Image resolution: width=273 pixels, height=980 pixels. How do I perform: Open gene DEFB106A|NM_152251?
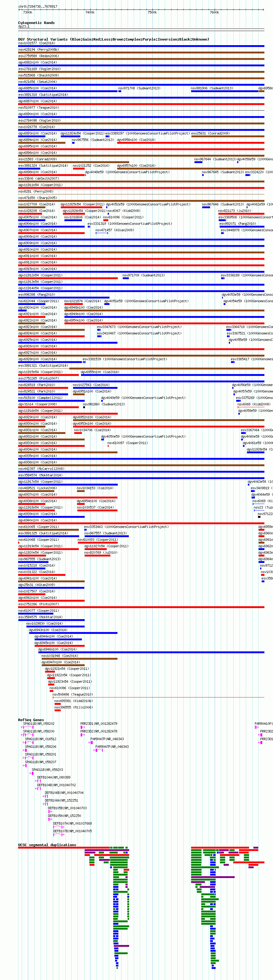click(61, 800)
